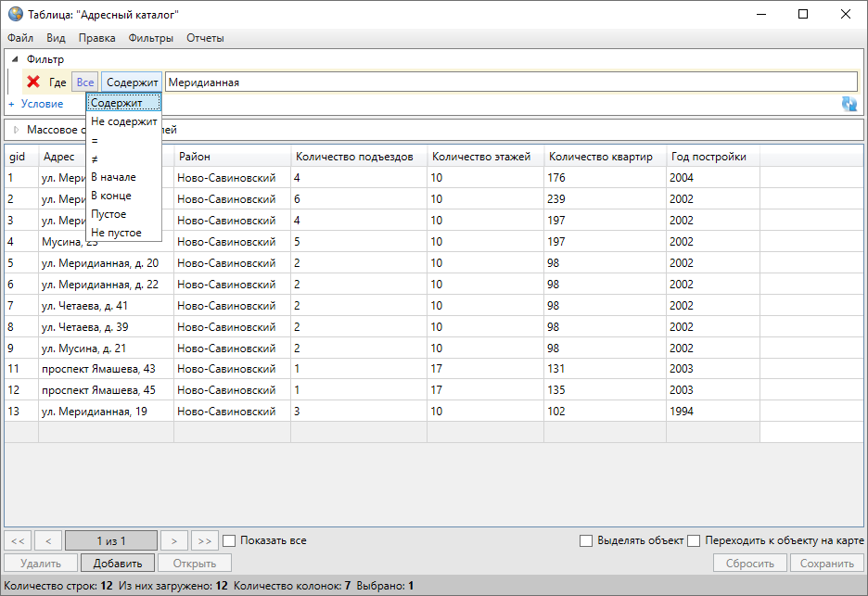Viewport: 868px width, 596px height.
Task: Jump to last page with >> button
Action: pos(205,540)
